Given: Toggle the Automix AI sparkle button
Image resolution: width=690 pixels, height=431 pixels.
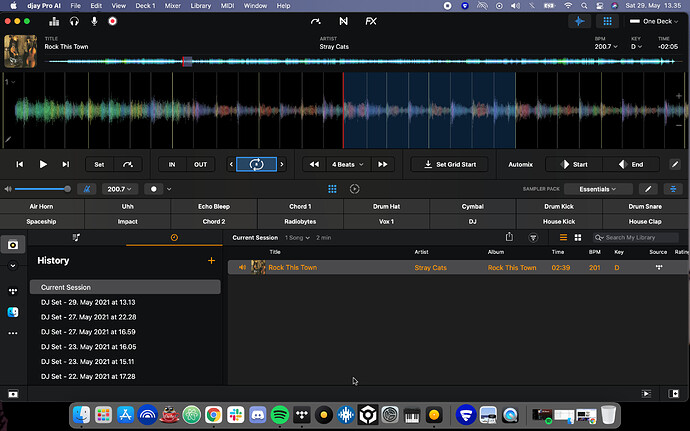Looking at the screenshot, I should point(579,21).
